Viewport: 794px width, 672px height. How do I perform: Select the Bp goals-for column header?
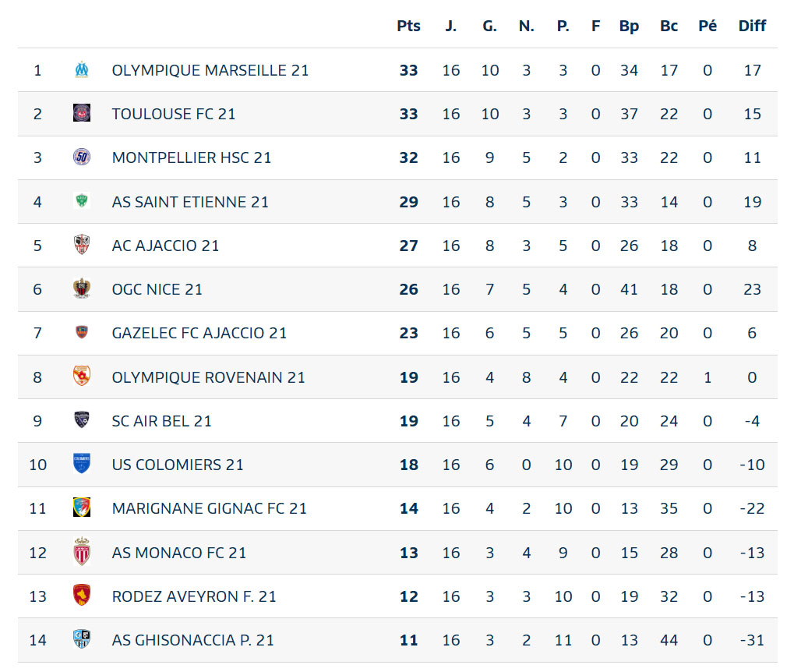click(x=629, y=26)
